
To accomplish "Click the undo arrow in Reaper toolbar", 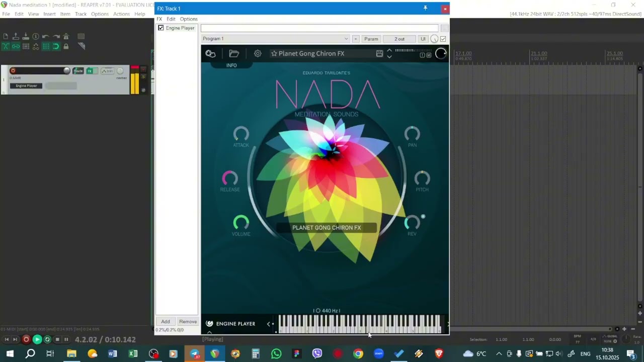I will pos(46,36).
